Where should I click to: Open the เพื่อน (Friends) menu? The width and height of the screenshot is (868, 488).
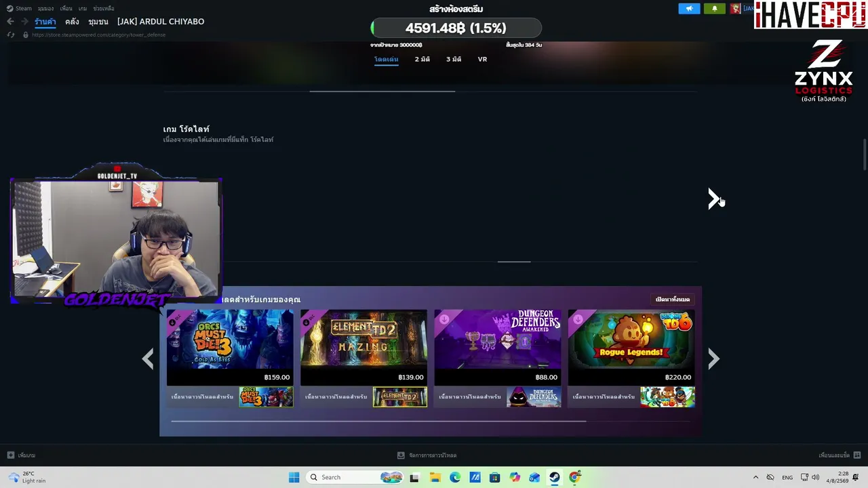click(66, 8)
